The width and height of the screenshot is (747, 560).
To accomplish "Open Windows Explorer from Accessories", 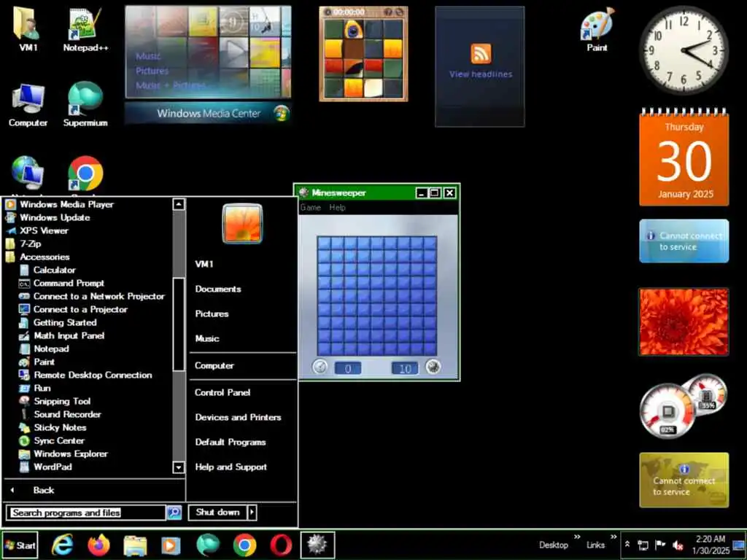I will click(x=63, y=454).
